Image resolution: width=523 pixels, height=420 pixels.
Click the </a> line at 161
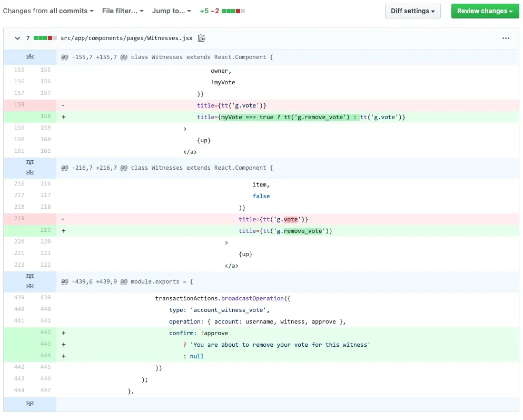[190, 152]
